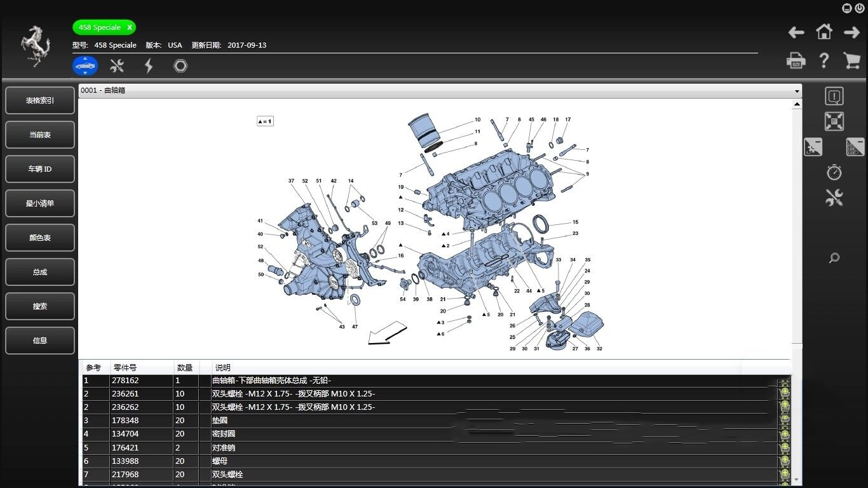Click the 总成 sidebar button

click(x=40, y=272)
